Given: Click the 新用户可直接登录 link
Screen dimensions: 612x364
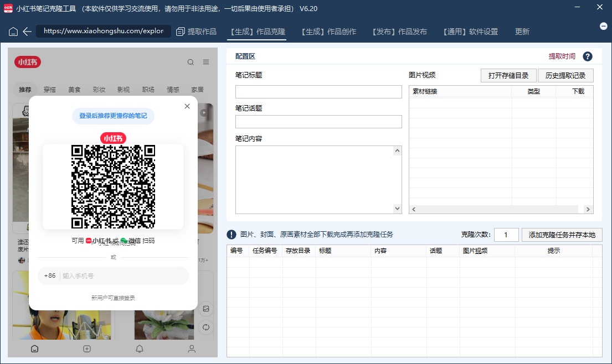Looking at the screenshot, I should [113, 297].
